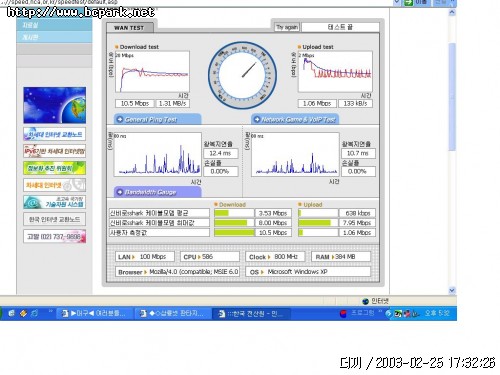This screenshot has width=500, height=375.
Task: Open the 한국 인터넷 교환노드 link
Action: click(x=55, y=219)
